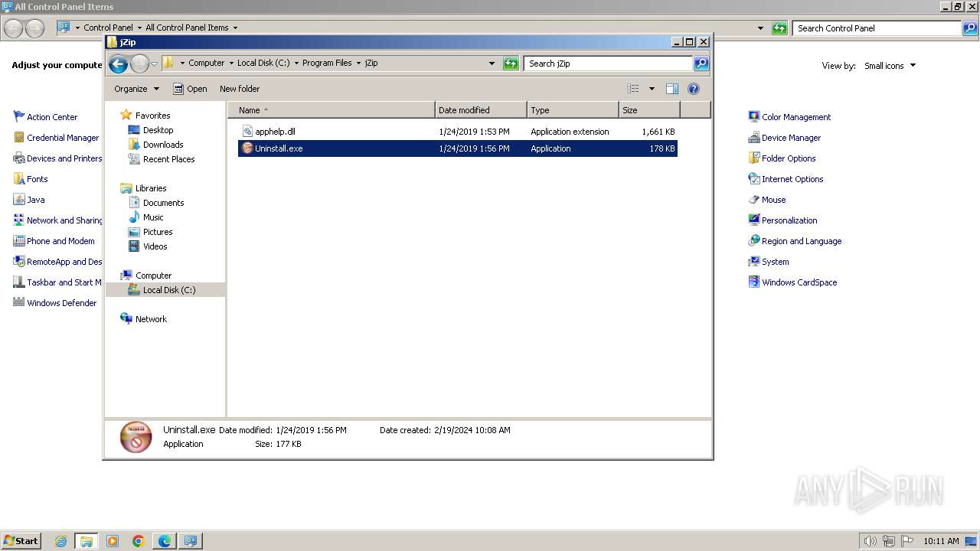The height and width of the screenshot is (551, 980).
Task: Click the search magnifier in jZip window
Action: [x=701, y=64]
